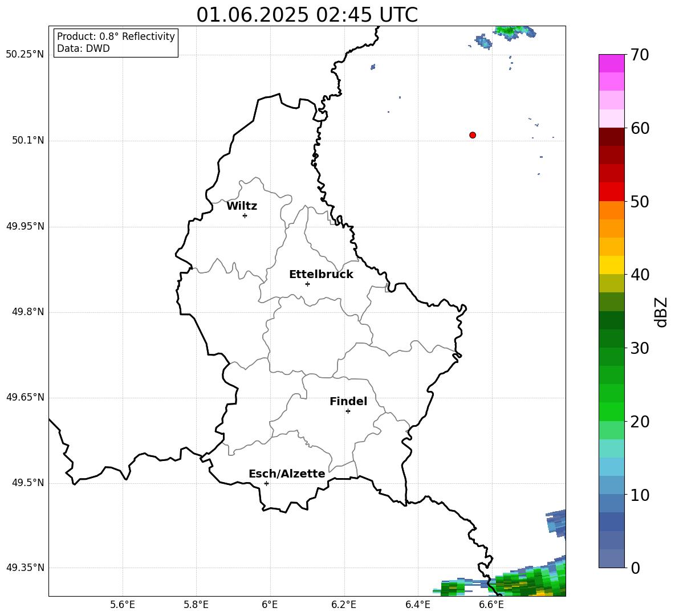The width and height of the screenshot is (675, 616).
Task: Click the 'Data: DWD' text
Action: point(83,48)
